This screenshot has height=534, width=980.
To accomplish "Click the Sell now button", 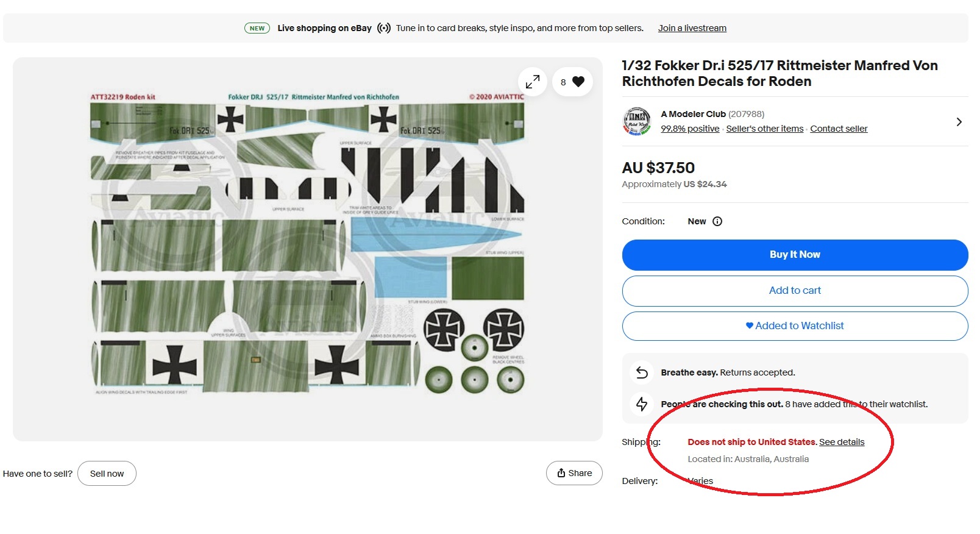I will click(107, 474).
